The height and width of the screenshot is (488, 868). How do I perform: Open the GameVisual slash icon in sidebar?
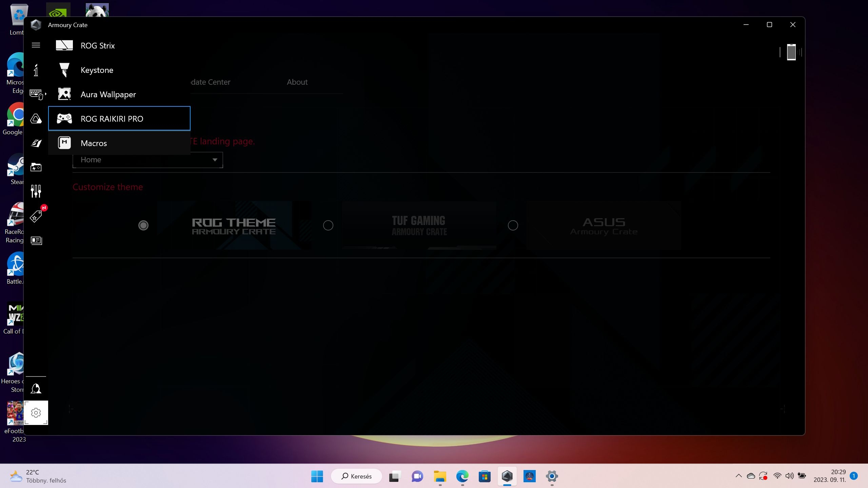click(x=36, y=143)
